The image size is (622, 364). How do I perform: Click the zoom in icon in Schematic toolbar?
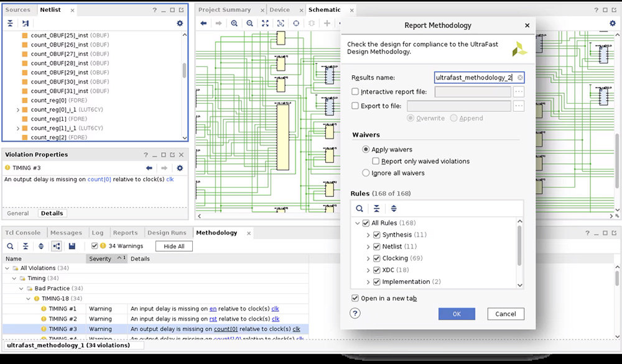[234, 23]
